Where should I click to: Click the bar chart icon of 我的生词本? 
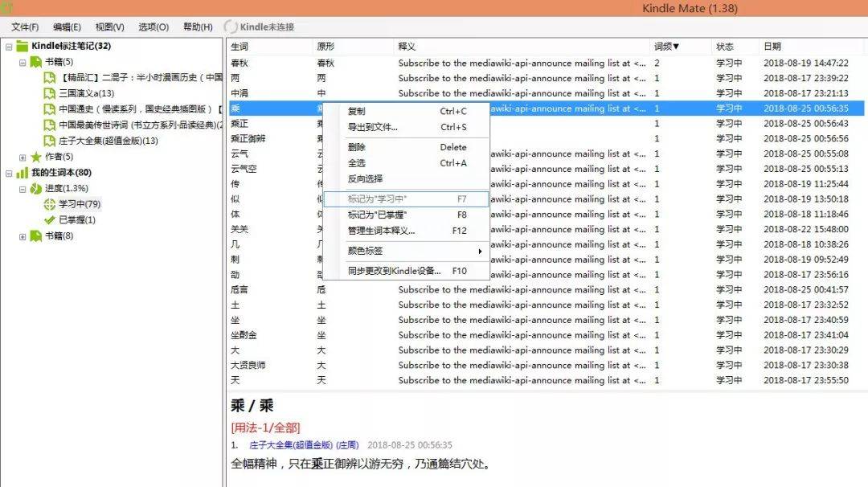click(x=23, y=173)
